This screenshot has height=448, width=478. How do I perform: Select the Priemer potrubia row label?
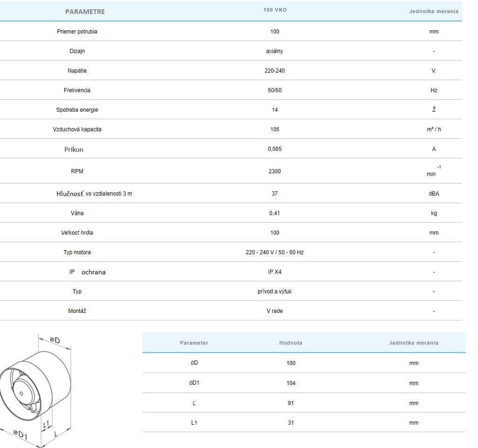pyautogui.click(x=77, y=32)
